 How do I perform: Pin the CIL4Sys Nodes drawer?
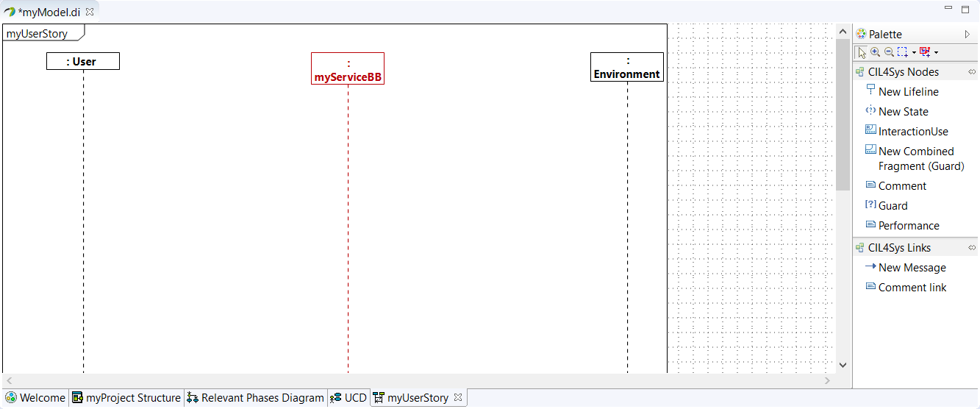[x=971, y=72]
